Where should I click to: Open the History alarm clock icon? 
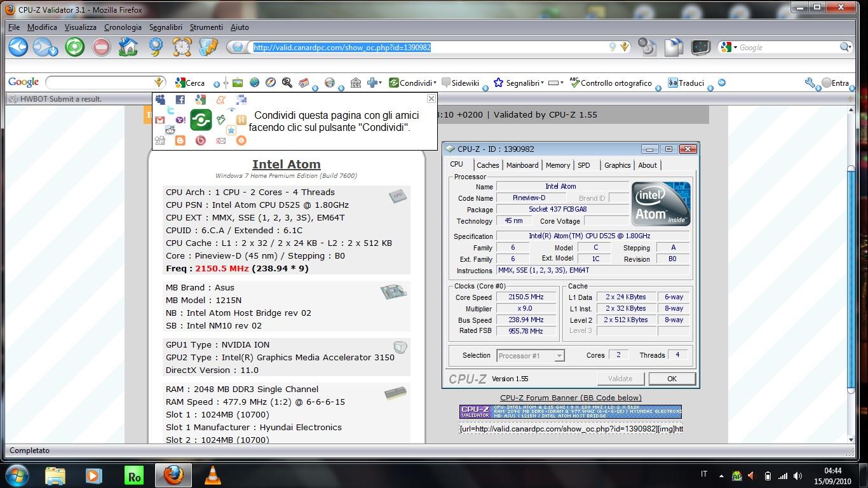(182, 47)
